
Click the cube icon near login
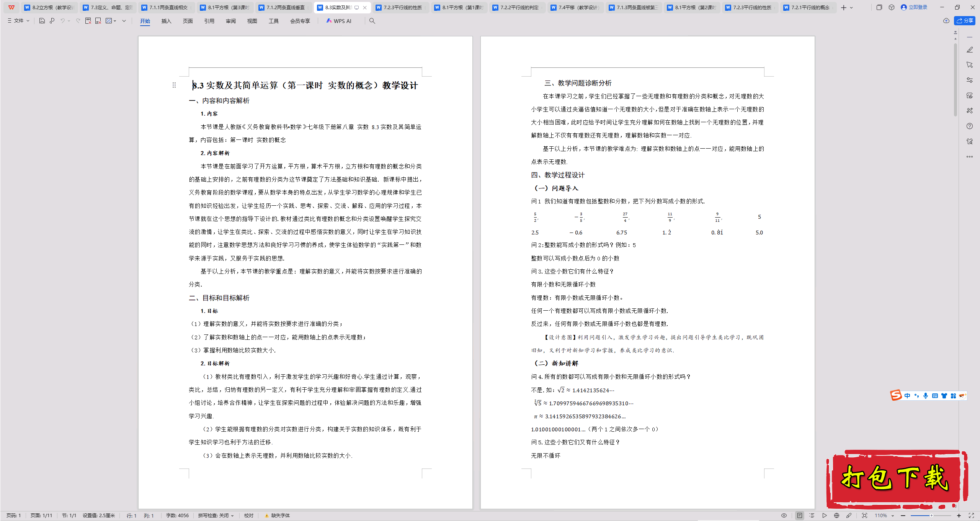point(892,7)
